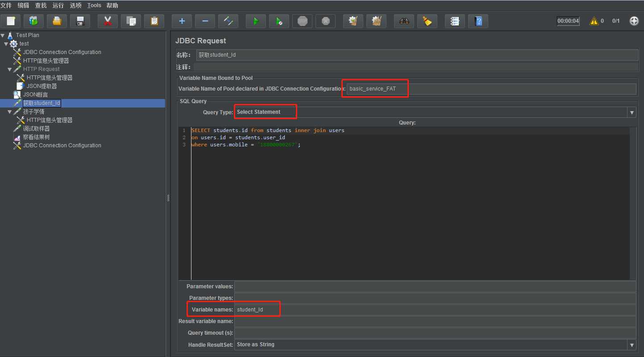Open the Templates icon

(33, 21)
